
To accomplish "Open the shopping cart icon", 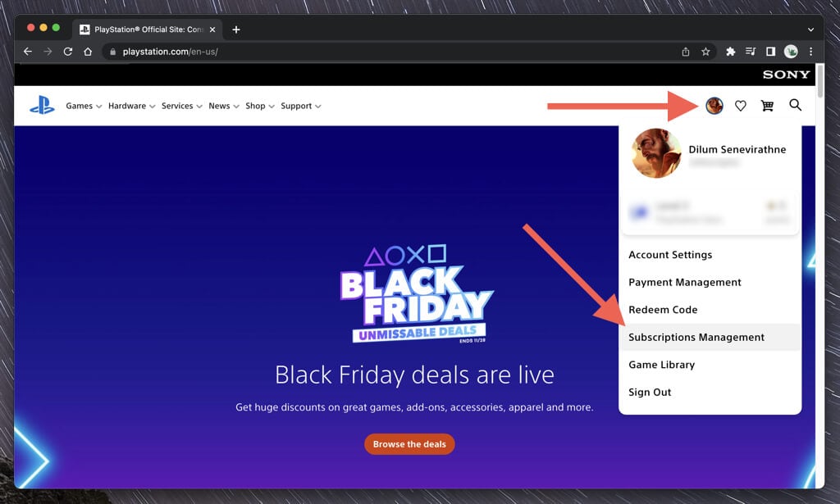I will (x=767, y=106).
